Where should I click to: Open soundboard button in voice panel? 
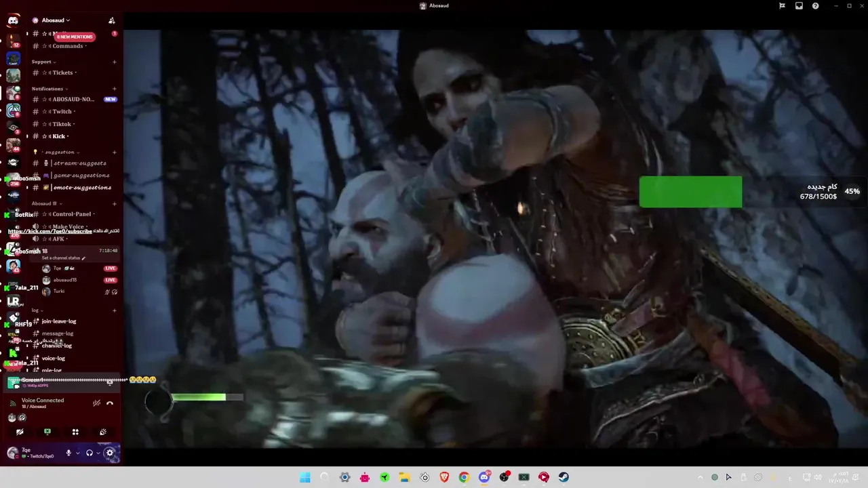pos(103,432)
